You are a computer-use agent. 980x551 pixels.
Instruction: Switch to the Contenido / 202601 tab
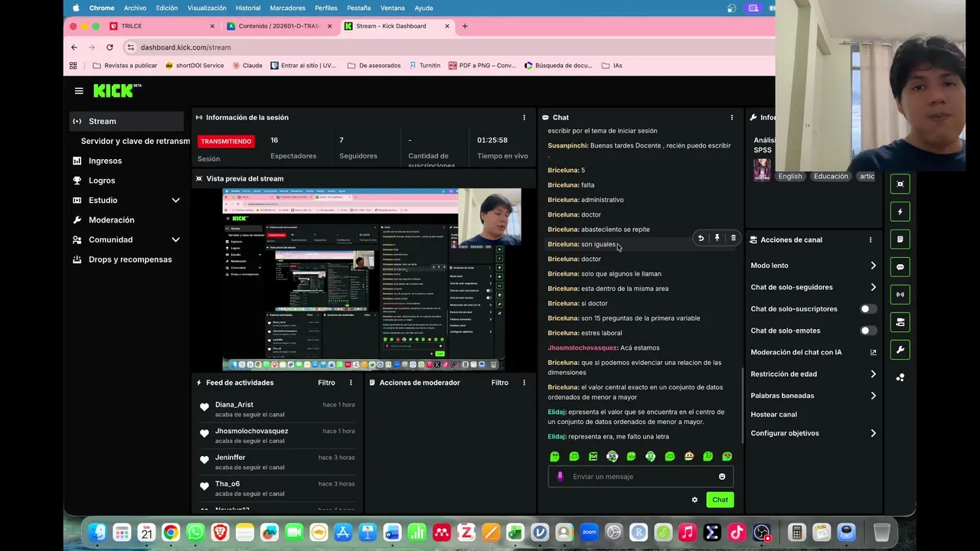pyautogui.click(x=278, y=26)
